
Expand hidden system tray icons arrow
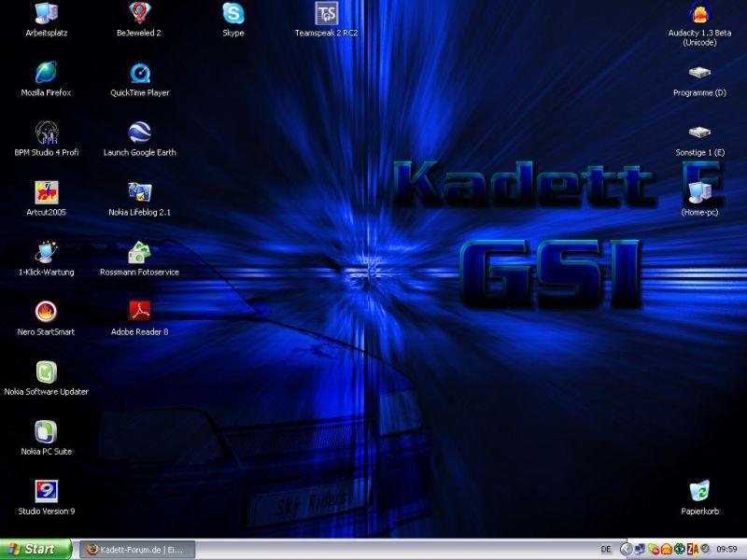627,550
